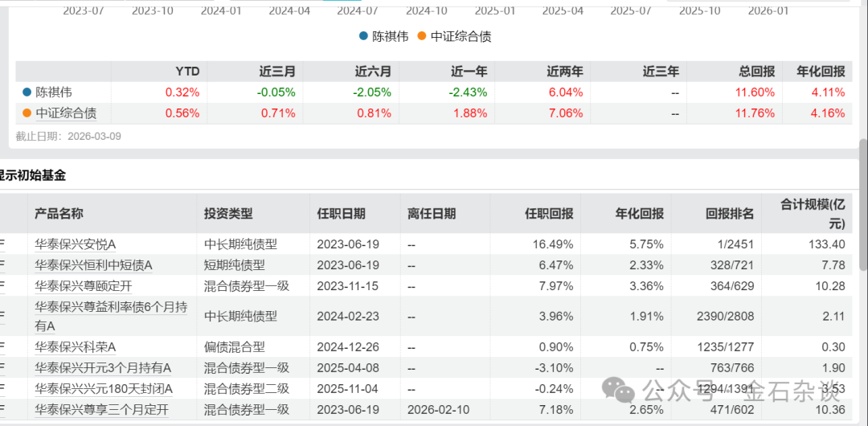Open fund 华泰保兴尊享三个月定开

pos(101,410)
